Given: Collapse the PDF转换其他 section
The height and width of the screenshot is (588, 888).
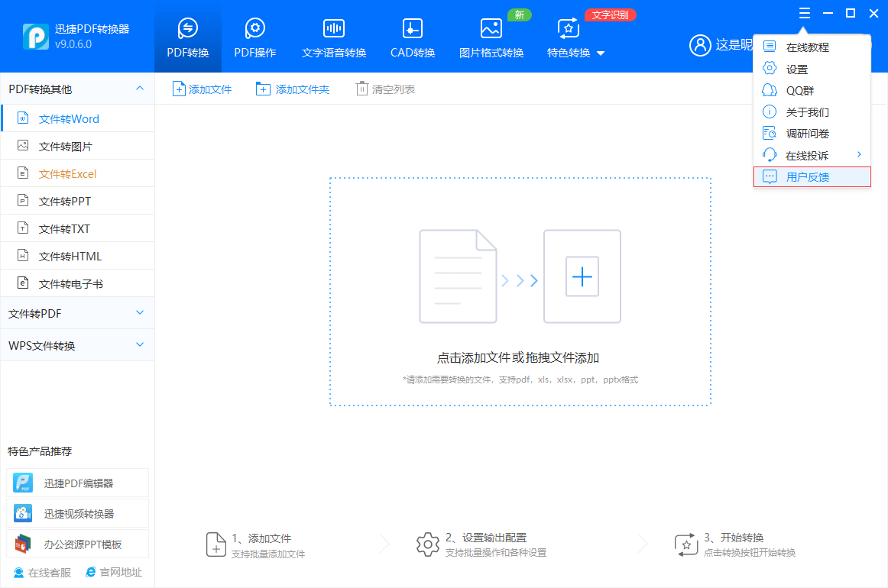Looking at the screenshot, I should [x=140, y=89].
